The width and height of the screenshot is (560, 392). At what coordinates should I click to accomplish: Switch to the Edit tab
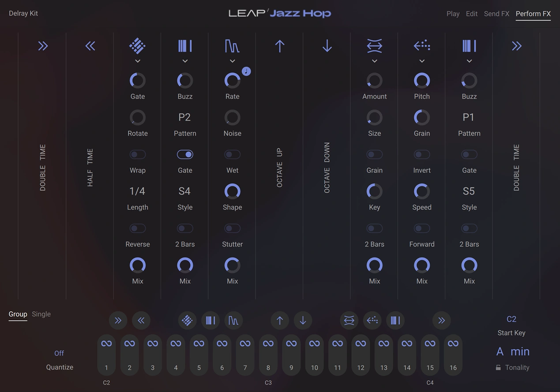tap(471, 13)
